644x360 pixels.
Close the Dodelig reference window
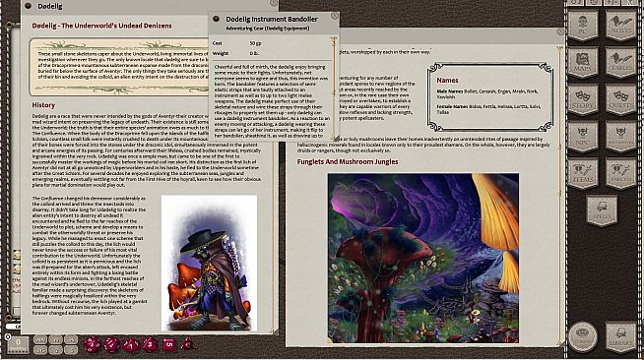273,3
